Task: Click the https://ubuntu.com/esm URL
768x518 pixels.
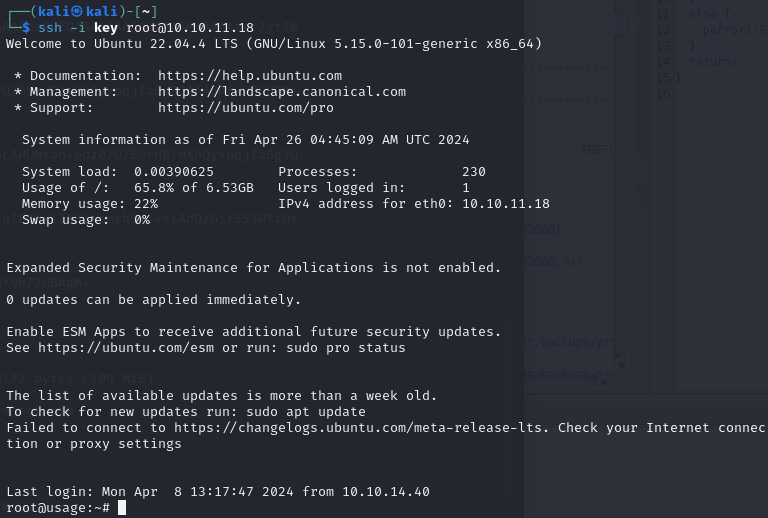Action: [126, 348]
